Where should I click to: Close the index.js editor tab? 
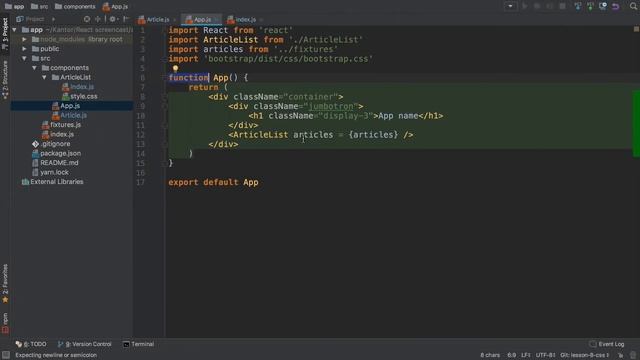pos(261,20)
